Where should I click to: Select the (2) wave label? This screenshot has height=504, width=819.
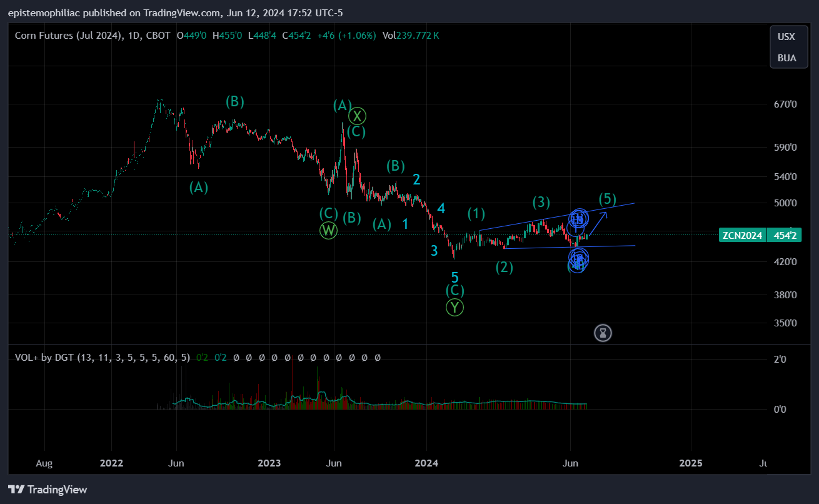[x=505, y=268]
